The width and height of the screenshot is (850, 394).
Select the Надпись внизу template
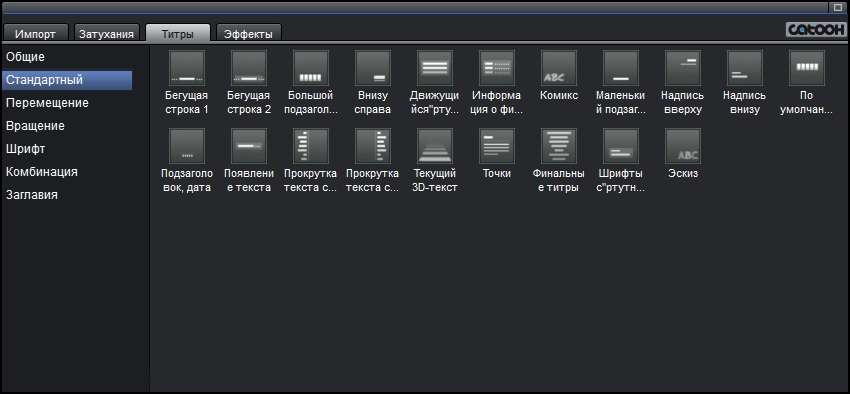tap(744, 68)
